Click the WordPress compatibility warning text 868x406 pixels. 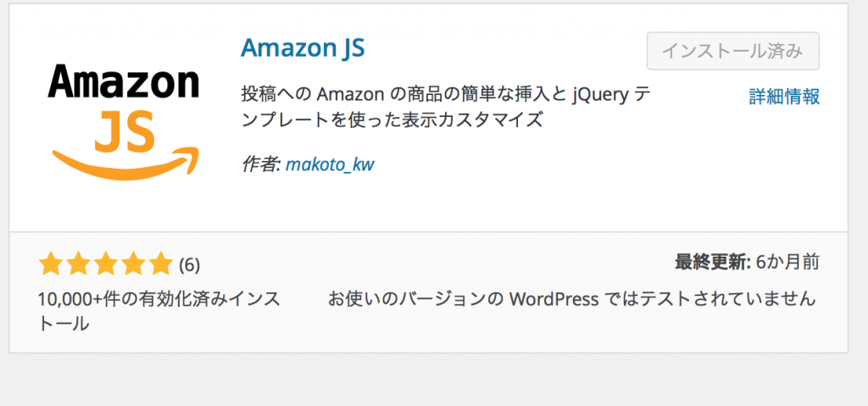click(572, 298)
